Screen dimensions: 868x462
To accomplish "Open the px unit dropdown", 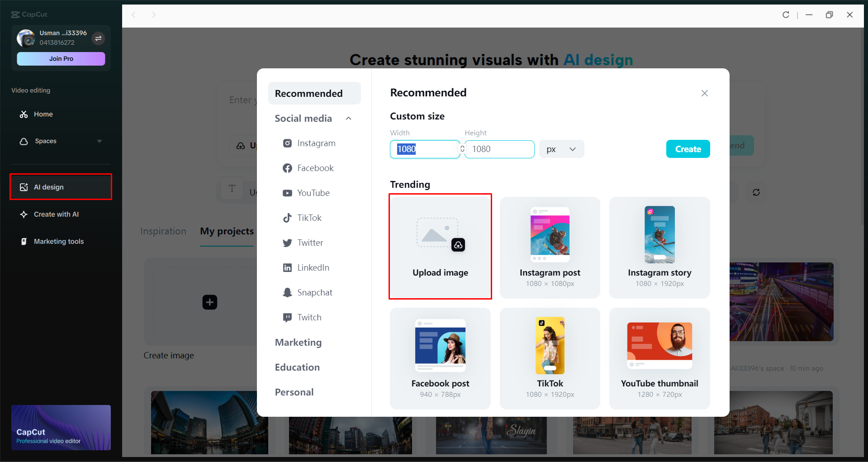I will pyautogui.click(x=561, y=149).
